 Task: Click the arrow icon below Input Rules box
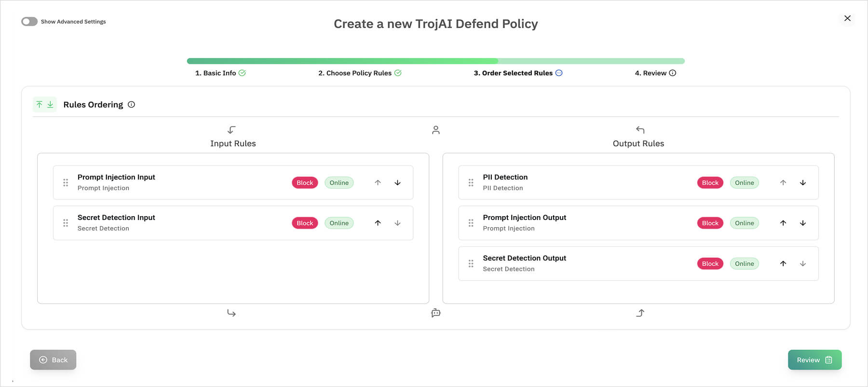(231, 313)
